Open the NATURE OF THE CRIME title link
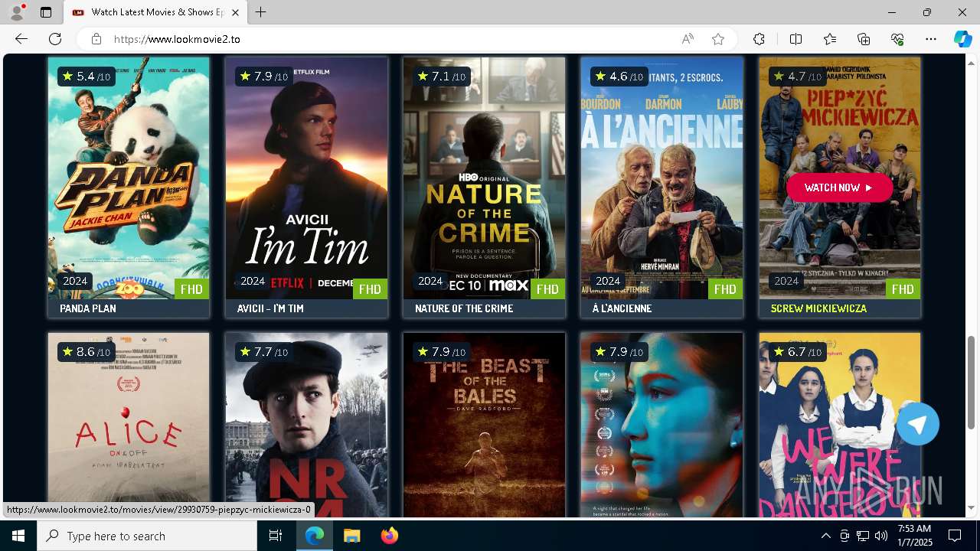The height and width of the screenshot is (551, 980). [x=464, y=308]
